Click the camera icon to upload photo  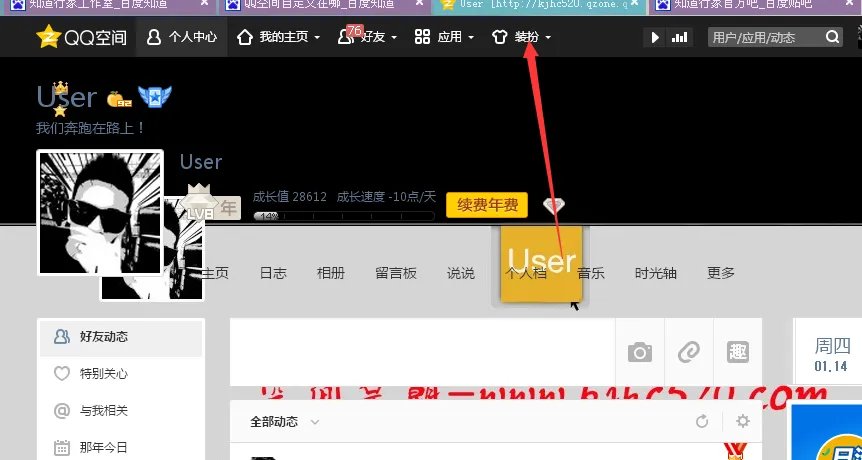coord(640,352)
